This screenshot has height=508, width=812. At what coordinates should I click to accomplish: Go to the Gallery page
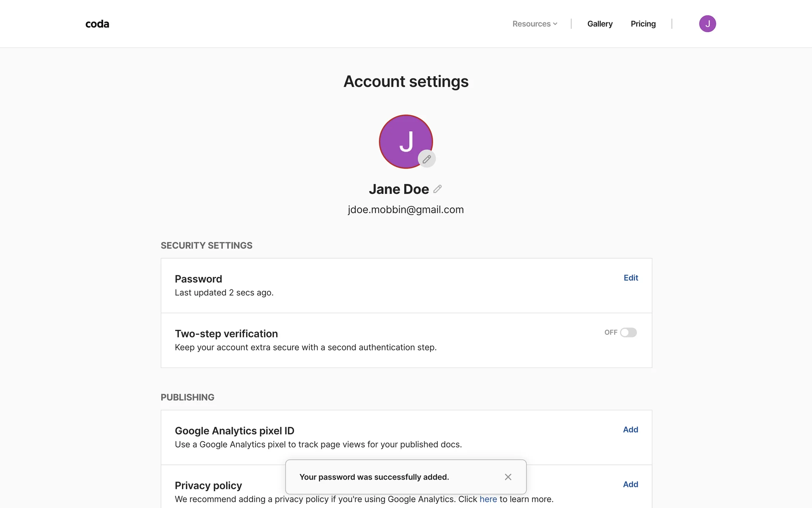point(600,24)
